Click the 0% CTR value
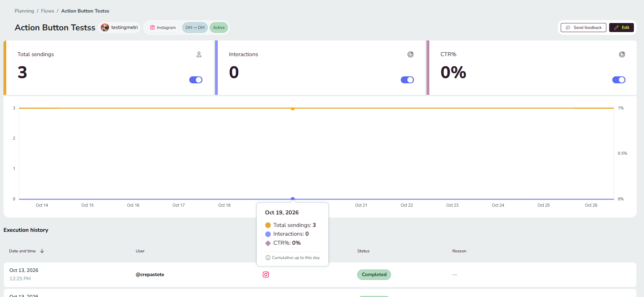 point(453,73)
